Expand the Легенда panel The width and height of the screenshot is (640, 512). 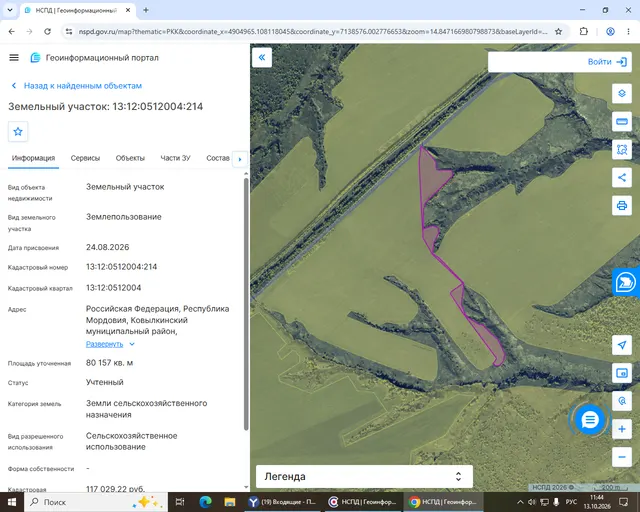point(364,476)
